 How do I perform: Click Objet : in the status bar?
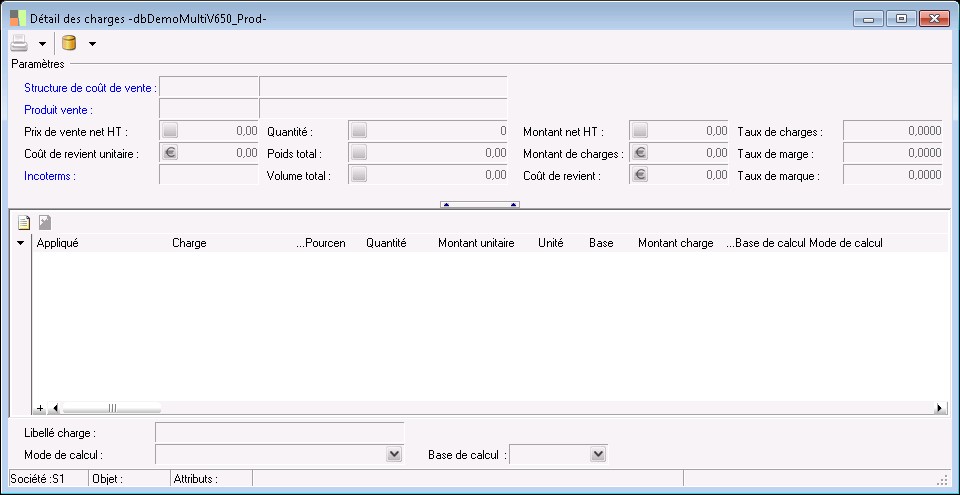click(x=107, y=478)
